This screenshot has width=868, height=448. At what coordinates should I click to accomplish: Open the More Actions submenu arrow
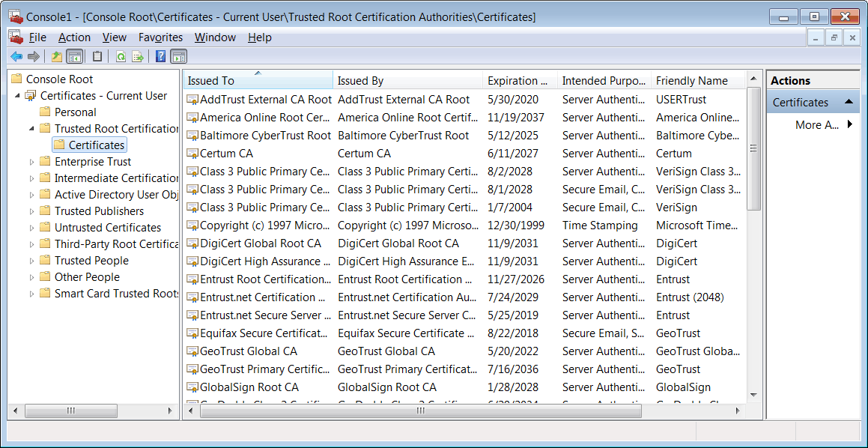coord(850,124)
